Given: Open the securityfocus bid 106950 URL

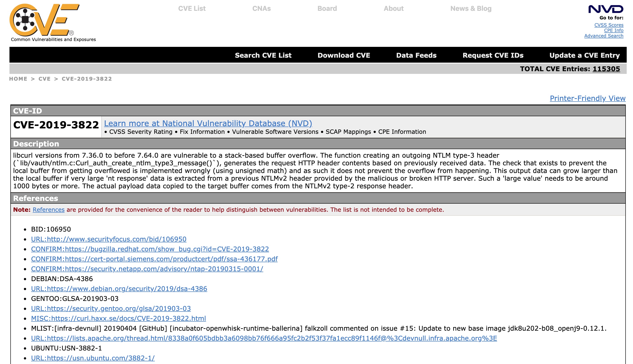Looking at the screenshot, I should [109, 239].
